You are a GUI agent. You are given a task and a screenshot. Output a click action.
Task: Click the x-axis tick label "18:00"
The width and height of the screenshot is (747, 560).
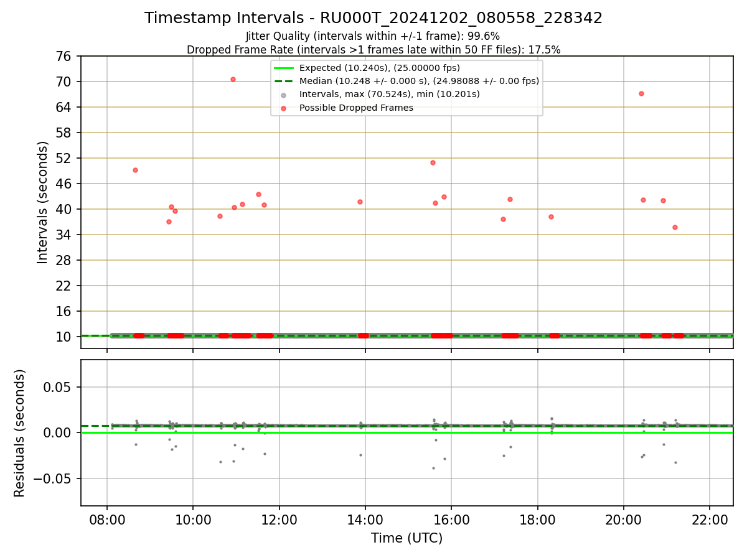coord(538,520)
